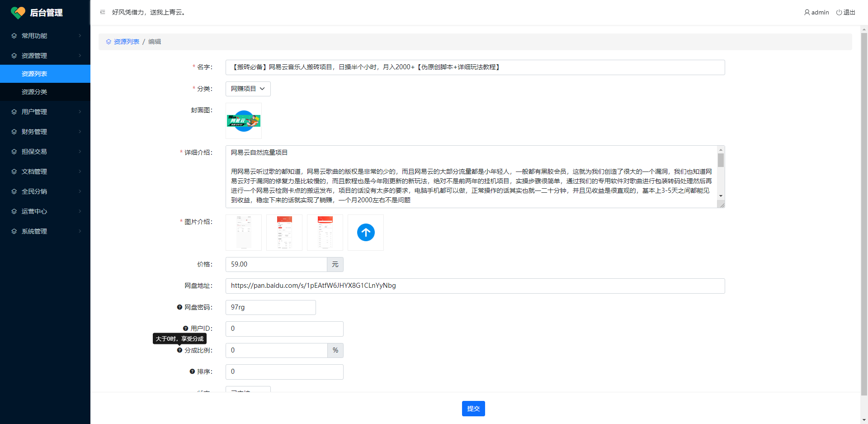This screenshot has width=868, height=424.
Task: Open 资源列表 sidebar menu item
Action: pyautogui.click(x=34, y=74)
